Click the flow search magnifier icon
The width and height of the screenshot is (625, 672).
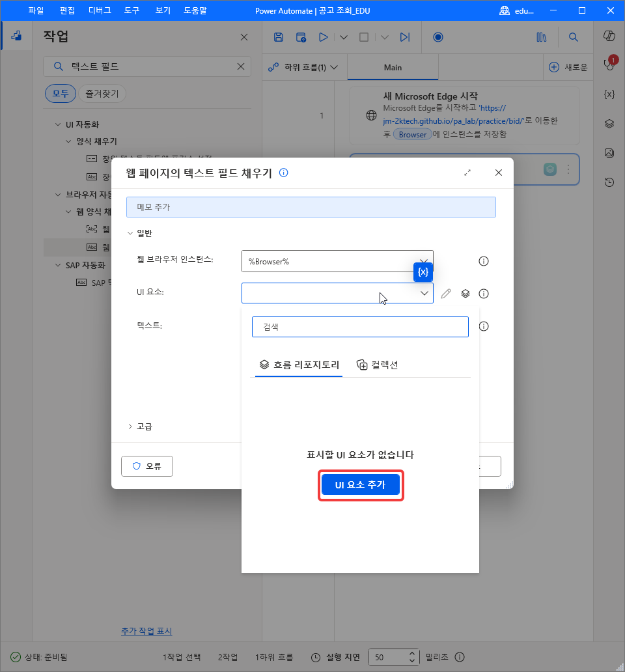[573, 37]
